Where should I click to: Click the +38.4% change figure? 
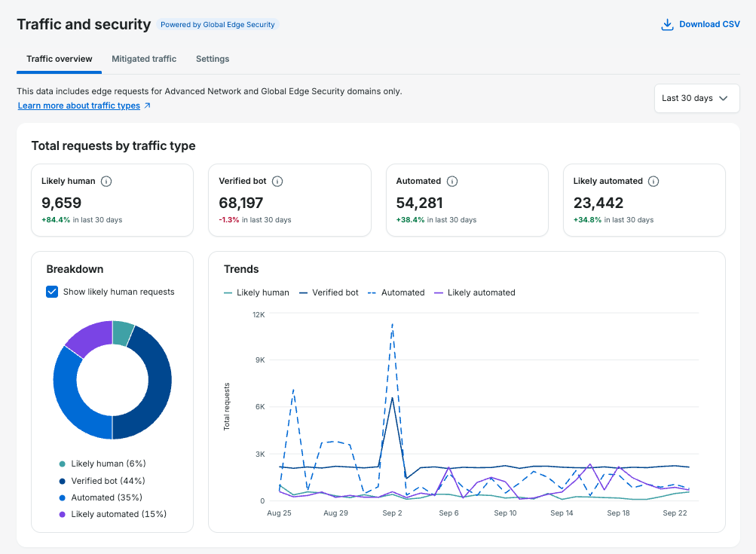click(410, 220)
